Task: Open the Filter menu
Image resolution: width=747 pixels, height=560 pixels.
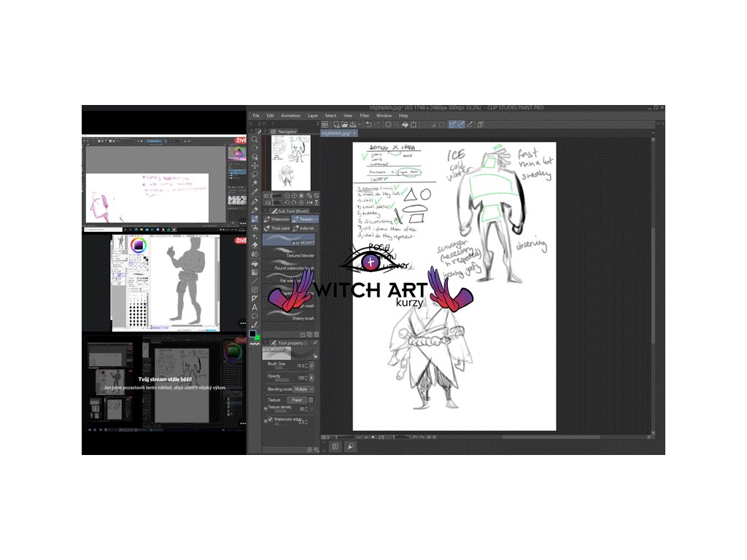Action: point(364,115)
